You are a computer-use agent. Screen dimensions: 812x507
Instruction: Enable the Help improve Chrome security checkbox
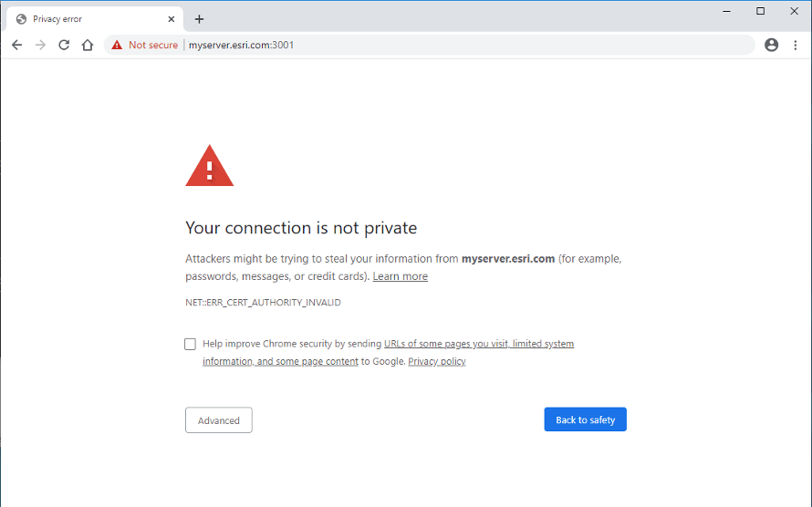pyautogui.click(x=190, y=344)
